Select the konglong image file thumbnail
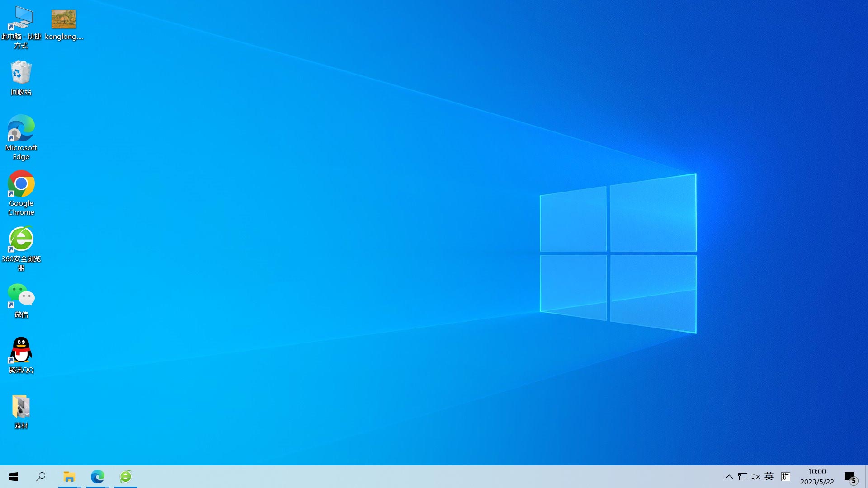The width and height of the screenshot is (868, 488). 64,19
